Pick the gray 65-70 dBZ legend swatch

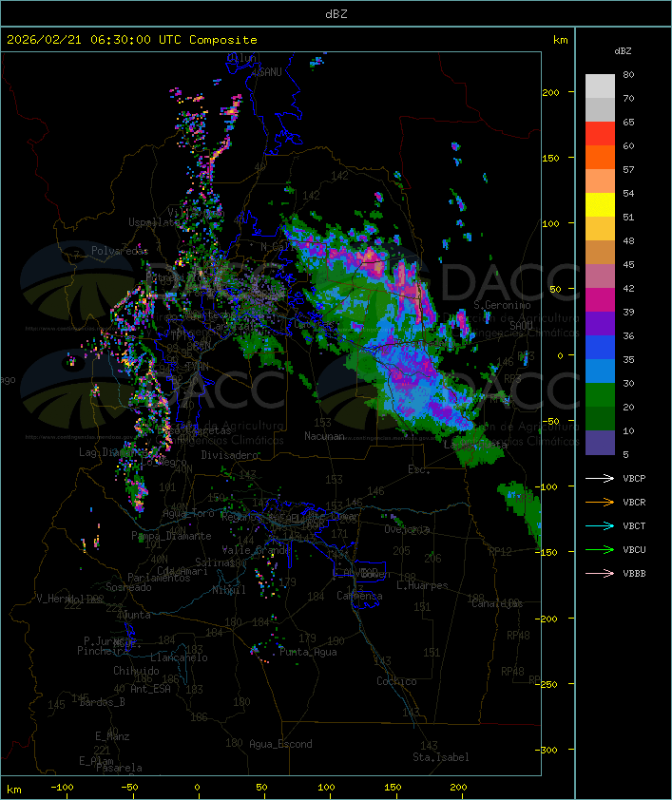pyautogui.click(x=600, y=109)
